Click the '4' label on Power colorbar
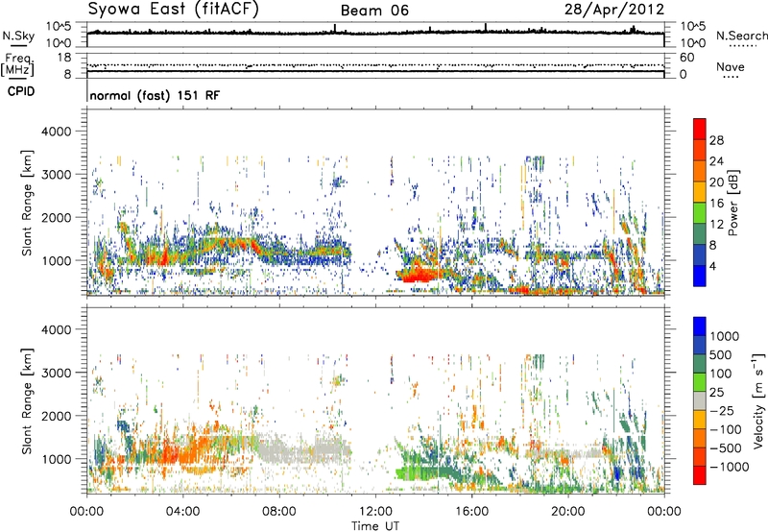The width and height of the screenshot is (768, 532). coord(712,266)
